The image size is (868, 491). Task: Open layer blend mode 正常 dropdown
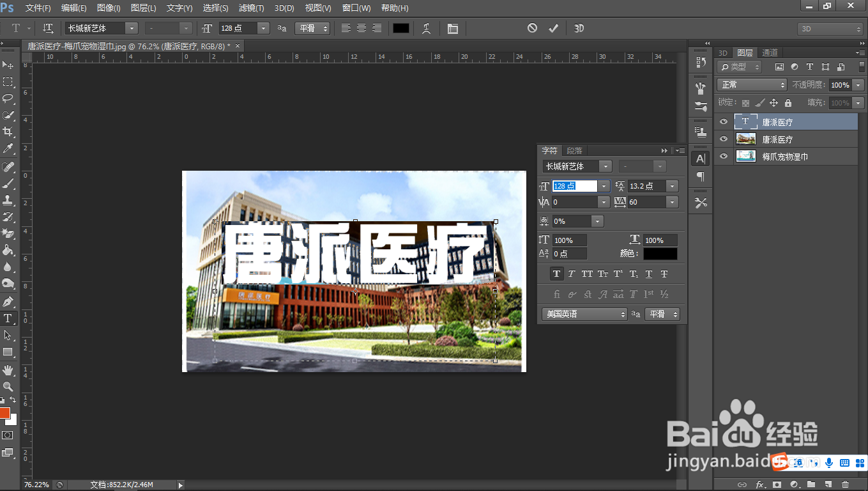752,85
